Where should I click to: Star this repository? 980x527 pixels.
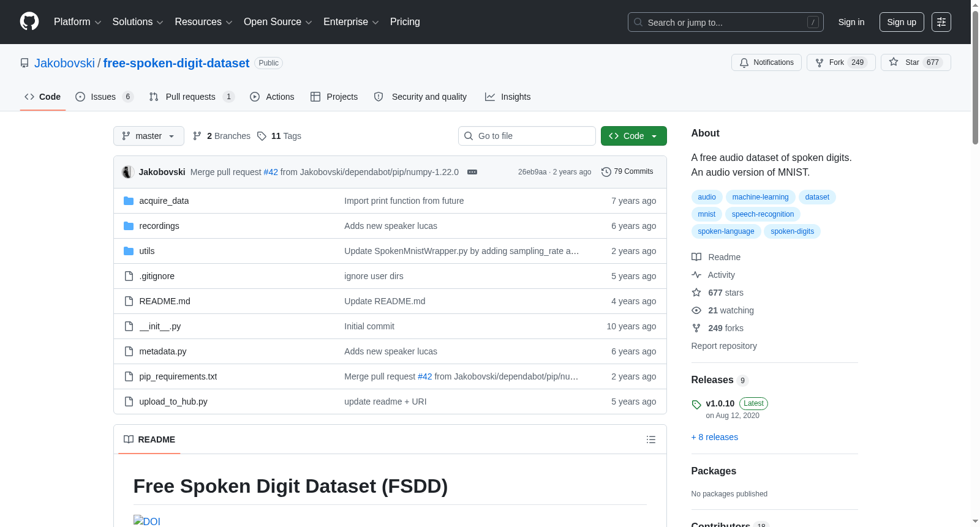pos(916,62)
